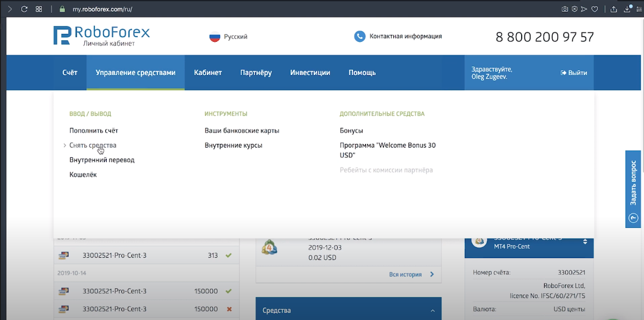This screenshot has width=644, height=320.
Task: Click the card icon in the 313 row
Action: coord(63,256)
